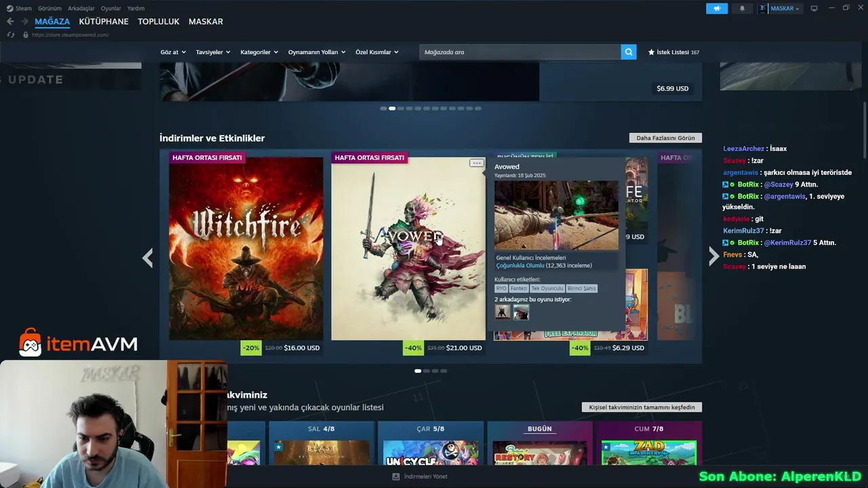
Task: Click the $16.00 USD Witchfire price
Action: tap(302, 348)
